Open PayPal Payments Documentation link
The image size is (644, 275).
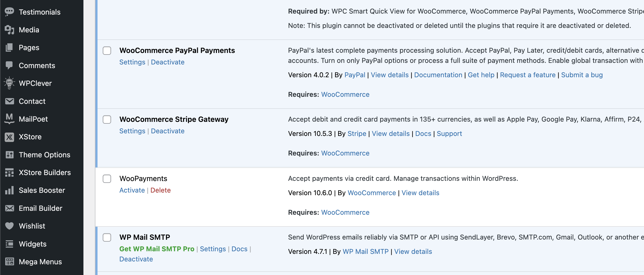point(438,75)
